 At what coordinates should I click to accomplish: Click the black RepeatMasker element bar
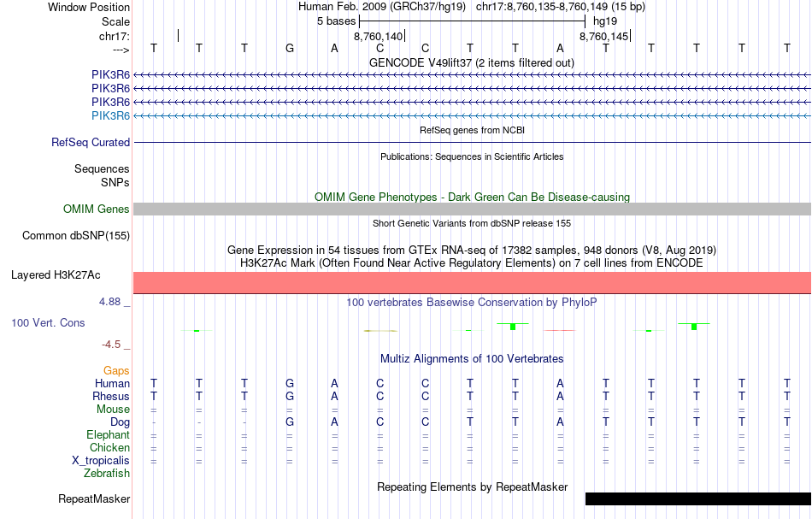[698, 498]
